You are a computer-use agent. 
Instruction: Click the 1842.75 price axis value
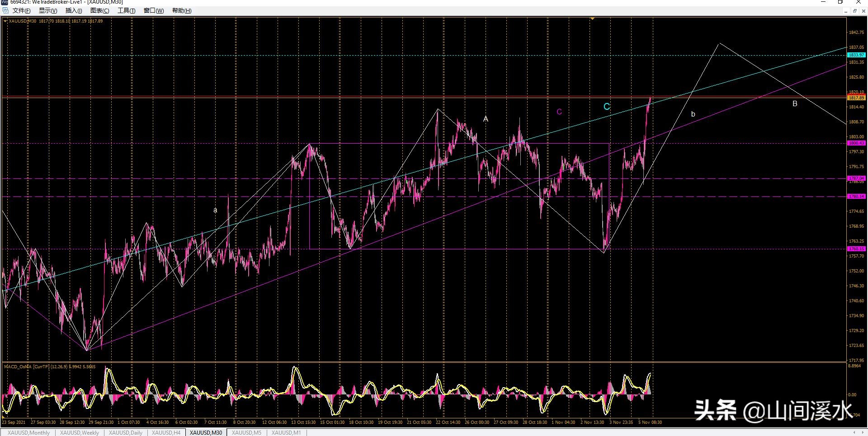[x=856, y=33]
